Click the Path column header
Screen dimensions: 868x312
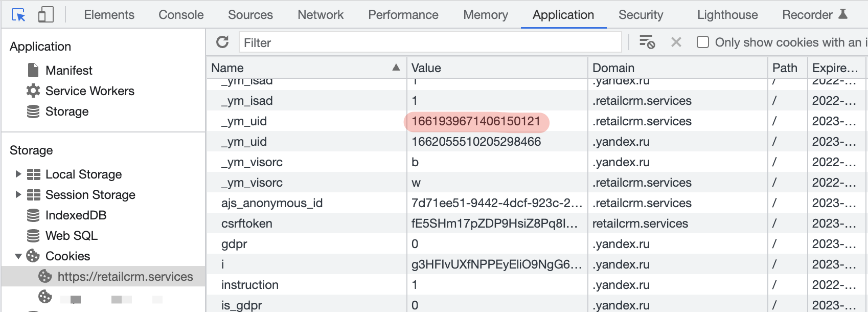788,68
